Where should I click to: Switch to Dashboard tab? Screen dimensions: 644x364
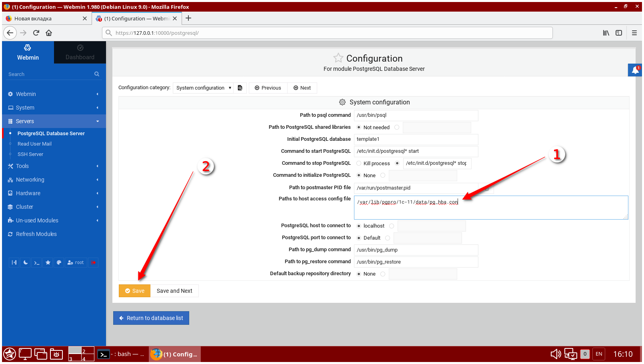[x=80, y=52]
